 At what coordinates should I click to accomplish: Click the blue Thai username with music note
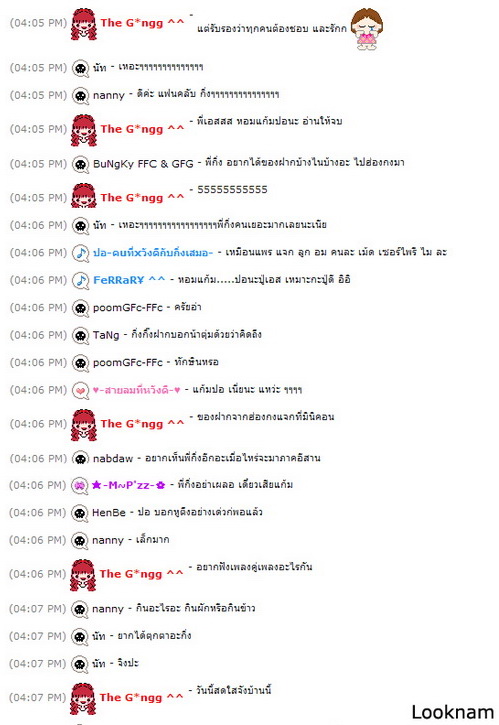click(x=153, y=252)
